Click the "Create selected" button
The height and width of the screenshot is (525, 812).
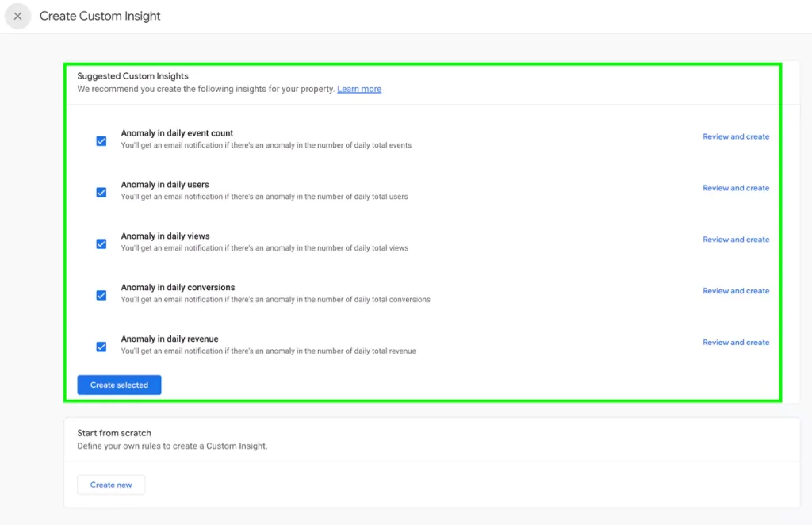pos(119,385)
